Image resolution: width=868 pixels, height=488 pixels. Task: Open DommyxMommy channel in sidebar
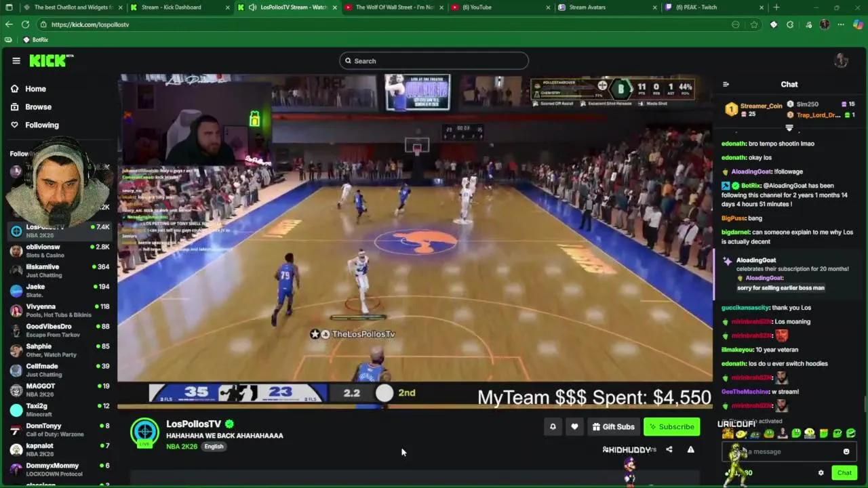[60, 470]
